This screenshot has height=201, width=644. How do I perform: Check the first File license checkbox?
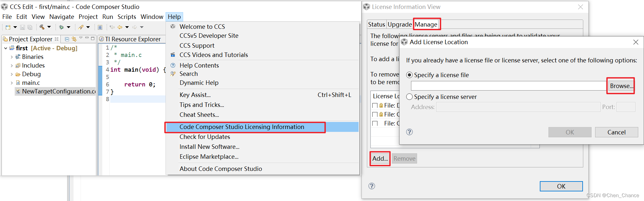pyautogui.click(x=375, y=105)
